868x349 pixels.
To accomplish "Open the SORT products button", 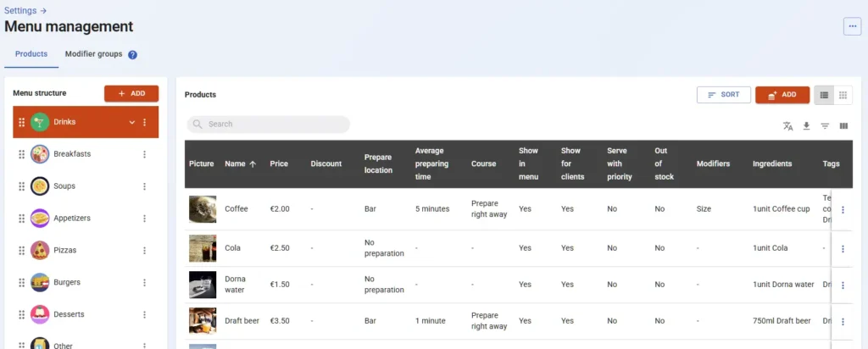I will click(x=723, y=95).
